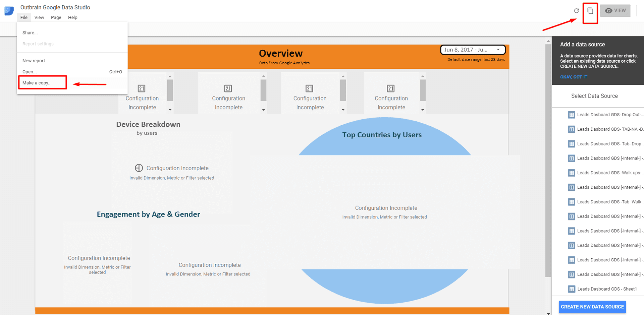Toggle VIEW mode with the eye button
This screenshot has width=644, height=315.
615,11
